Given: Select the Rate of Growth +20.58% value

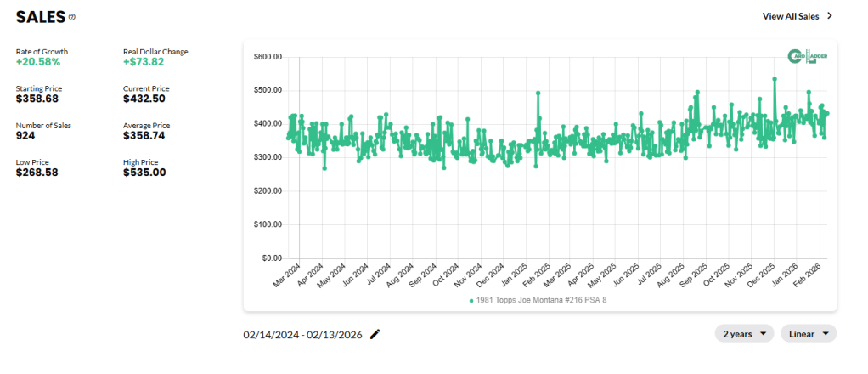Looking at the screenshot, I should (x=38, y=63).
